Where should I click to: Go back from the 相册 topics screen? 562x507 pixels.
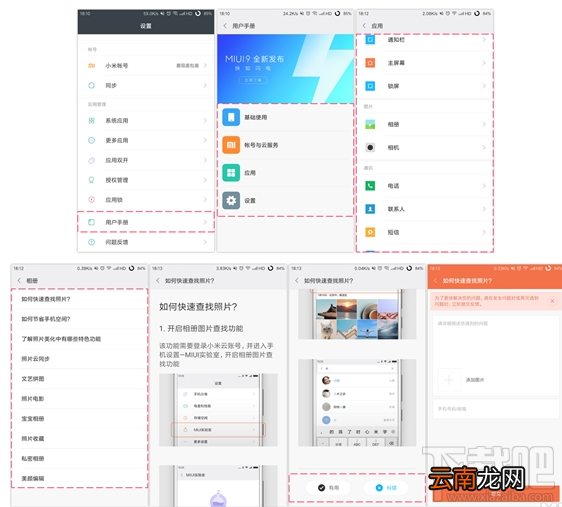coord(19,281)
